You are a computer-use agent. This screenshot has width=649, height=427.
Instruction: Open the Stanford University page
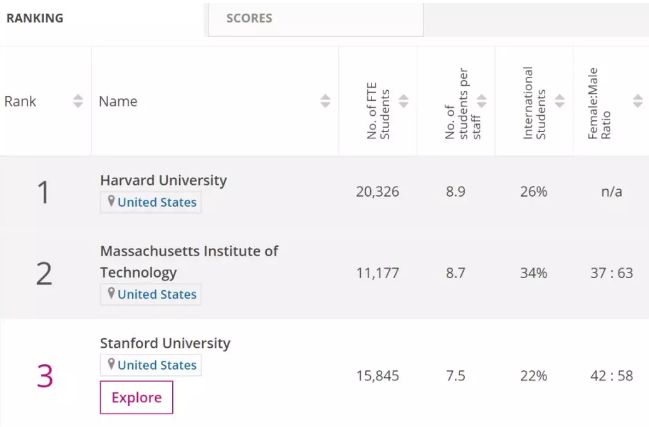pos(165,343)
